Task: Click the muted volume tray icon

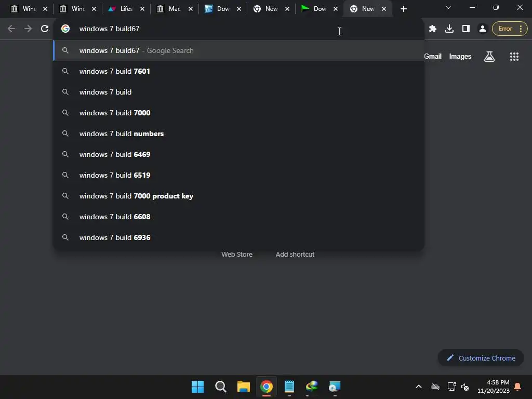Action: pos(465,387)
